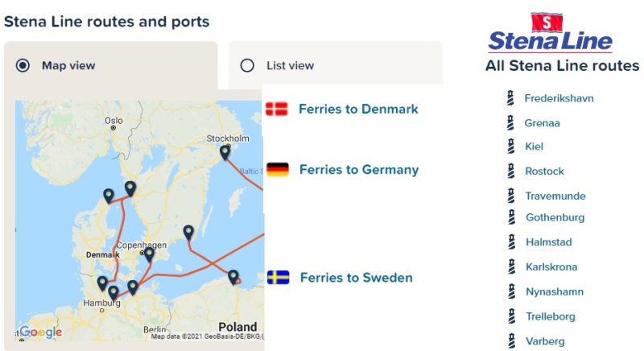Screen dimensions: 644x351
Task: Click the Denmark flag icon
Action: click(x=276, y=109)
